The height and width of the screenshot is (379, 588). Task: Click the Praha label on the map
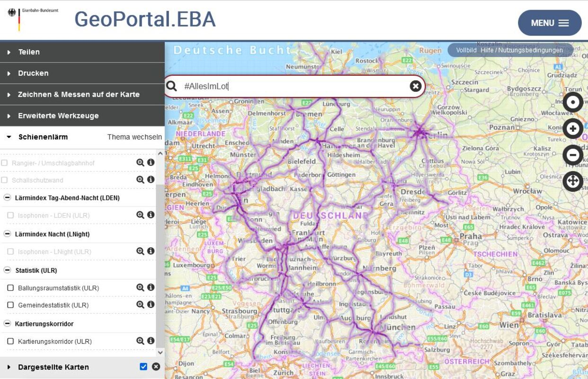click(x=470, y=235)
